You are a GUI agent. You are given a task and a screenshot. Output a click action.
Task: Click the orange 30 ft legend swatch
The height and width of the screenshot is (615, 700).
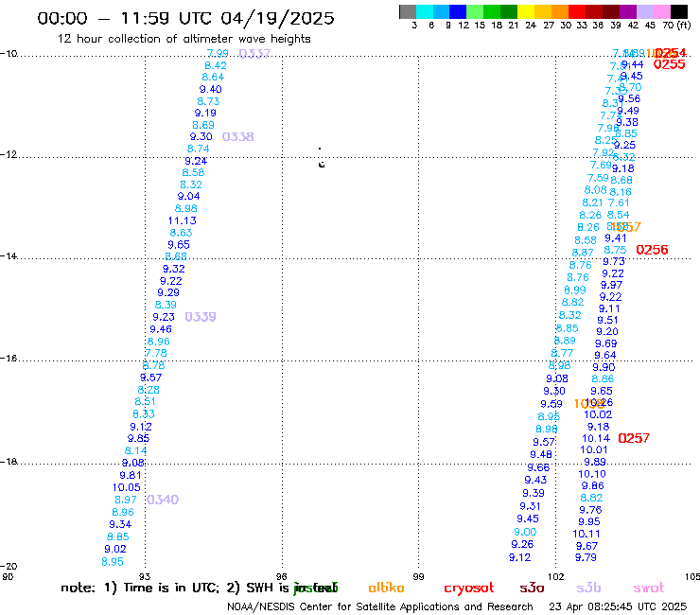click(x=560, y=11)
